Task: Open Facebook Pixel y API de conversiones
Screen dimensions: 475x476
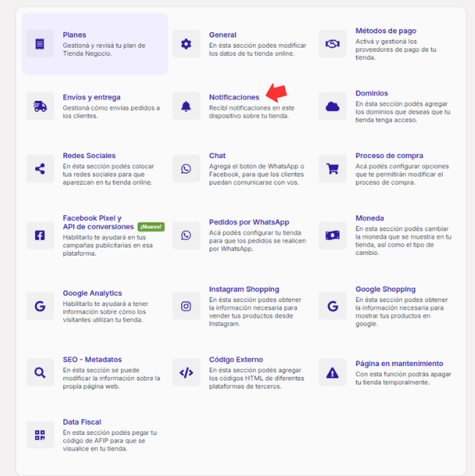Action: [98, 222]
